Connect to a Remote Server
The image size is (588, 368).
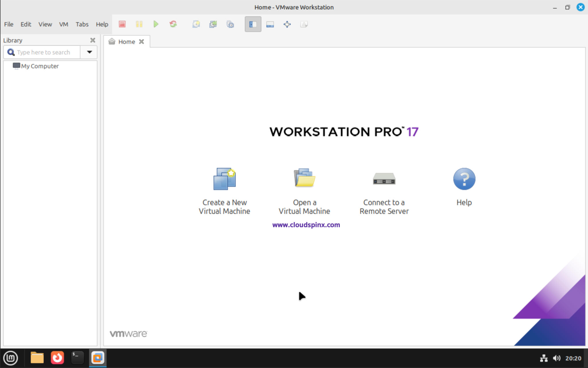[384, 189]
